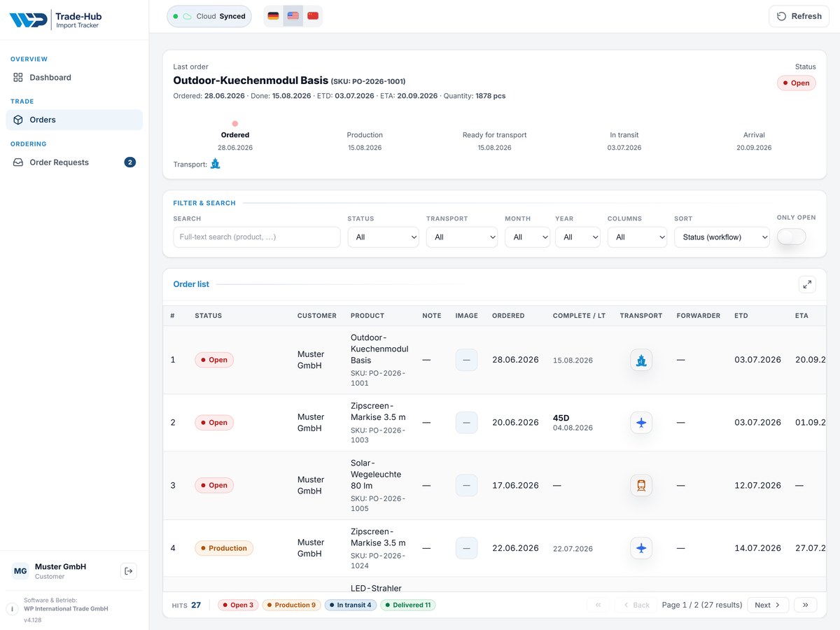This screenshot has width=840, height=630.
Task: Click the info icon in sidebar footer
Action: [x=13, y=609]
